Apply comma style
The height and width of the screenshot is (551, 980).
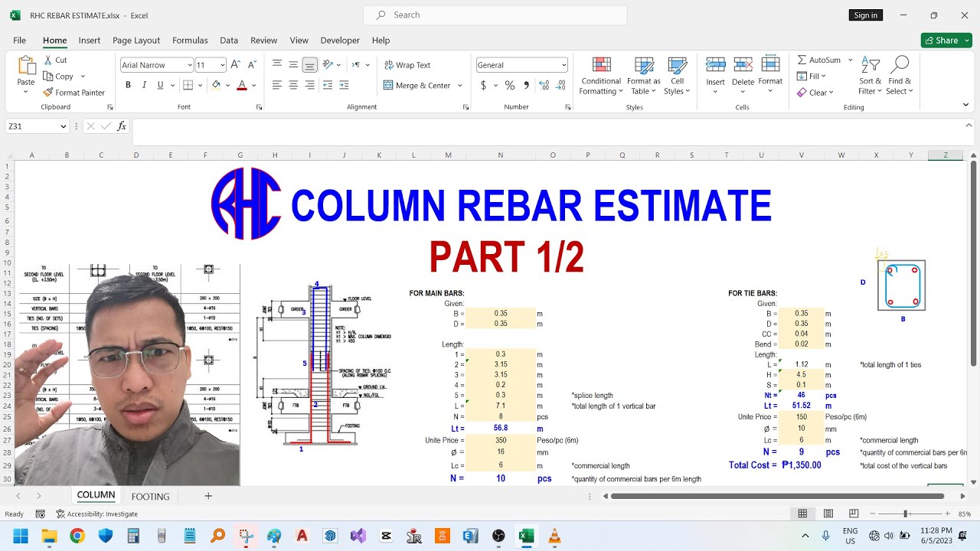point(526,85)
